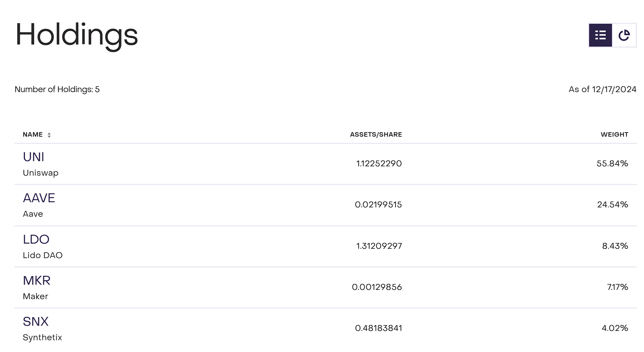This screenshot has height=352, width=644.
Task: Click SNX weight value 4.02%
Action: [615, 328]
